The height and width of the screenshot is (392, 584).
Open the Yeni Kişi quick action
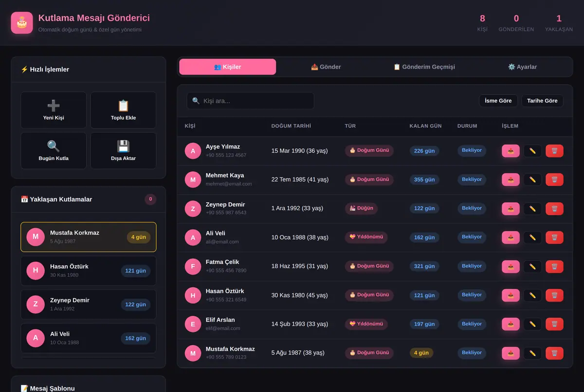(54, 110)
